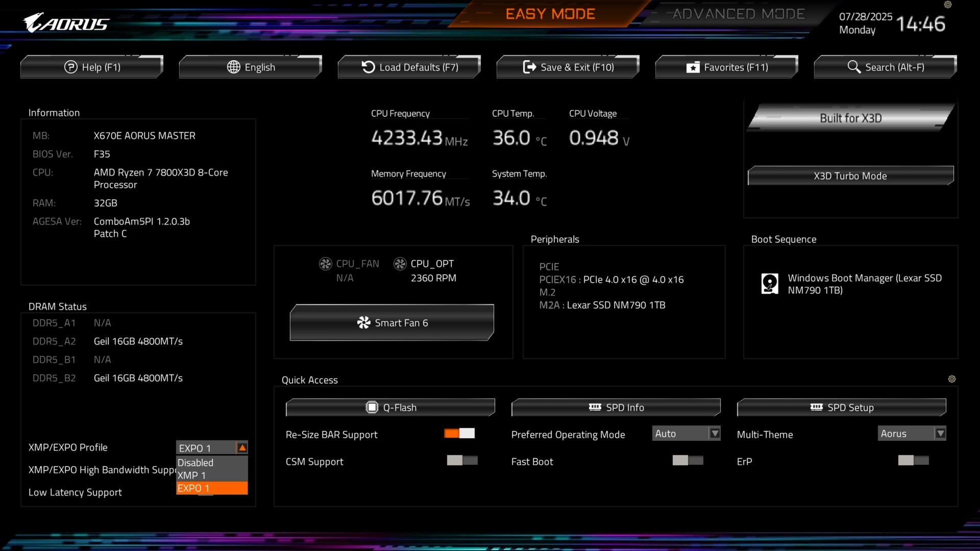Select Disabled in XMP/EXPO list
The image size is (980, 551).
212,463
